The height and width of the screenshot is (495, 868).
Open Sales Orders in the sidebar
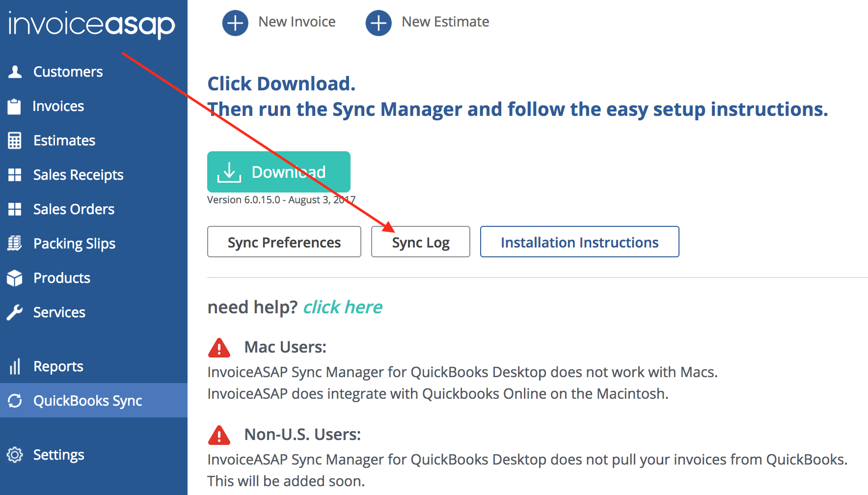pos(74,209)
